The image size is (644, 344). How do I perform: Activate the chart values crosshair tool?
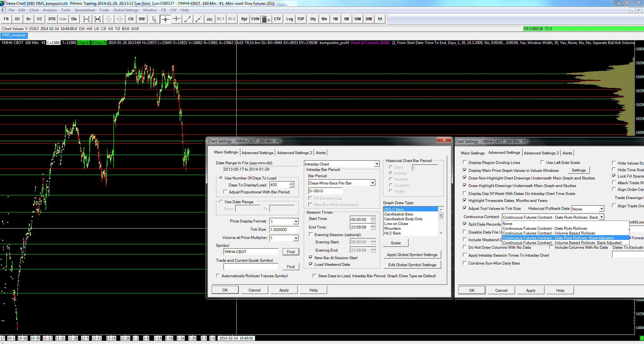[165, 19]
